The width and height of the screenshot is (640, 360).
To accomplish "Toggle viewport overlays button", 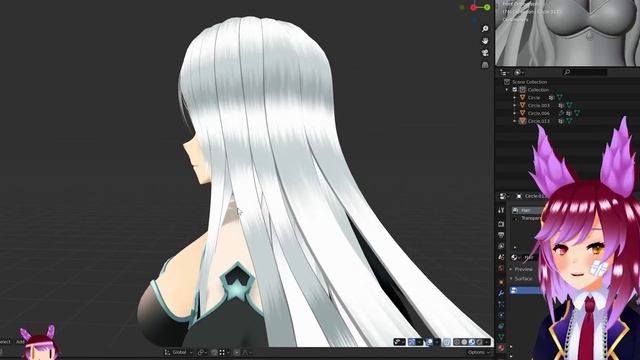I will [x=429, y=342].
